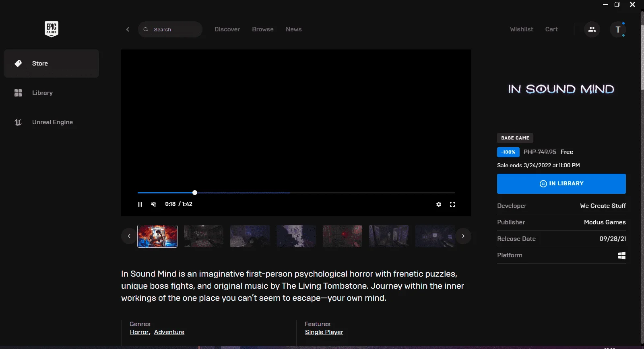Open the Friends list icon
This screenshot has height=349, width=644.
click(x=592, y=29)
